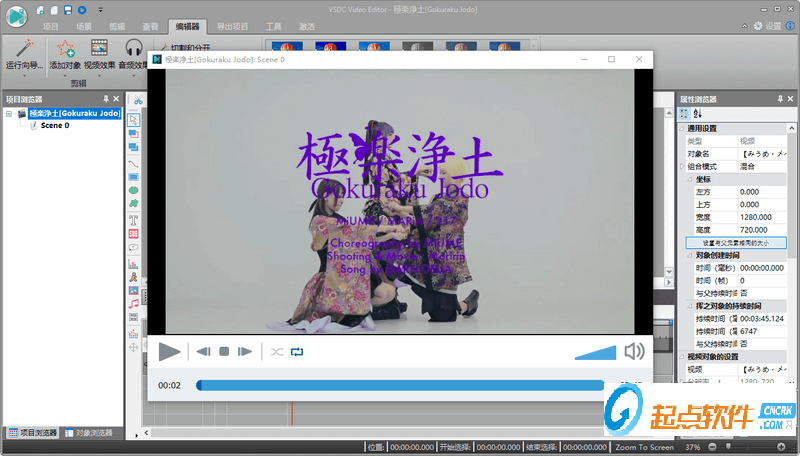This screenshot has width=800, height=456.
Task: Open the 工具 ribbon tab
Action: (x=273, y=27)
